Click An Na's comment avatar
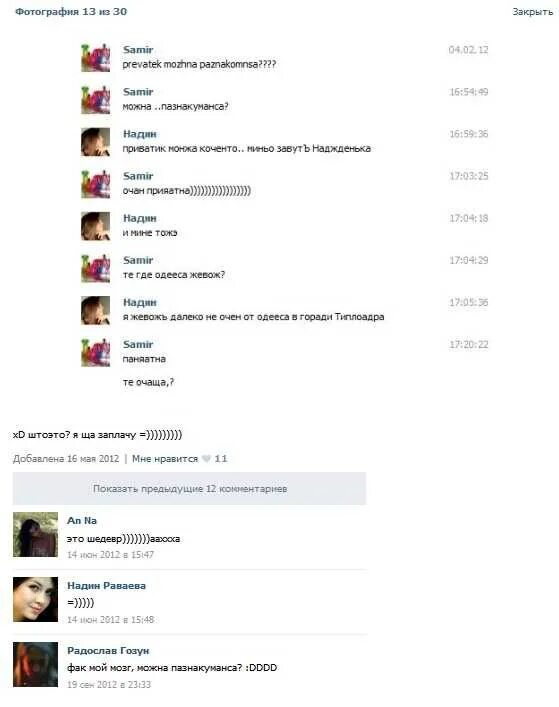 pyautogui.click(x=36, y=534)
